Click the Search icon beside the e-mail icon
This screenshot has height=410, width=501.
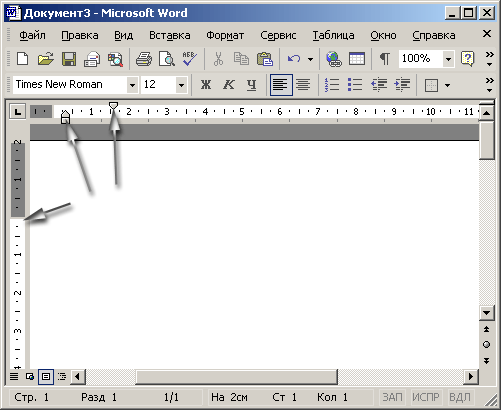(115, 59)
